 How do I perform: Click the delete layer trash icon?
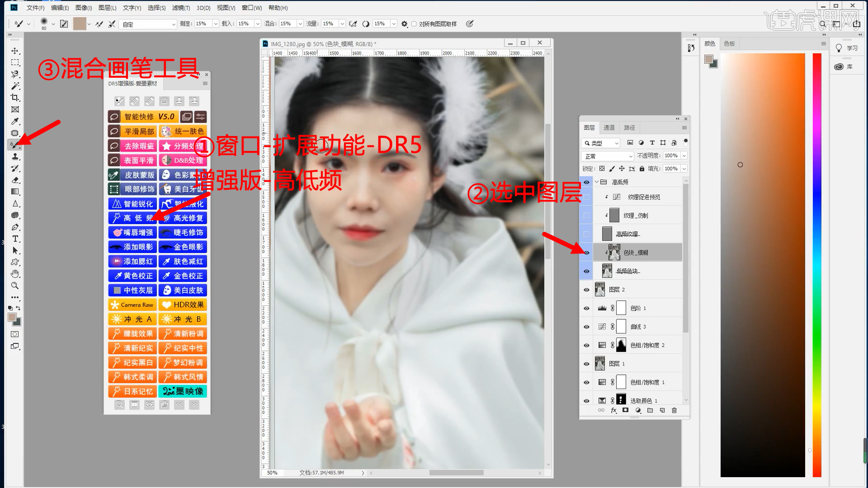[x=674, y=410]
